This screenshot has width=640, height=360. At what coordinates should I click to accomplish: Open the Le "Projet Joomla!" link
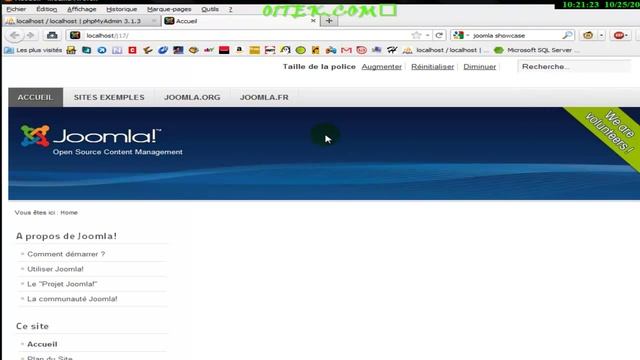coord(62,284)
